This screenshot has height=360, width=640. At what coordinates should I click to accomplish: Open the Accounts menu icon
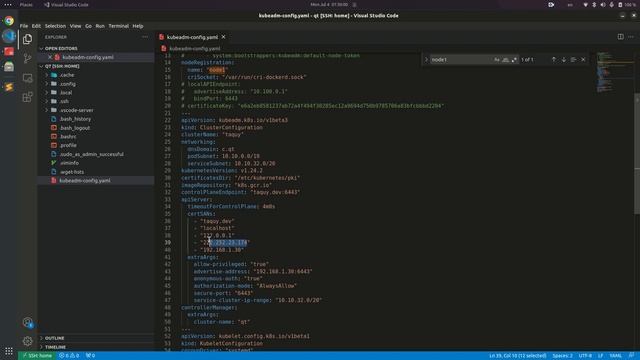27,322
